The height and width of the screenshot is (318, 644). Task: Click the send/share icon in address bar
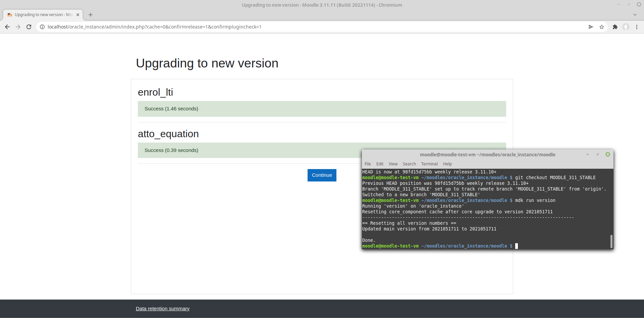[591, 27]
